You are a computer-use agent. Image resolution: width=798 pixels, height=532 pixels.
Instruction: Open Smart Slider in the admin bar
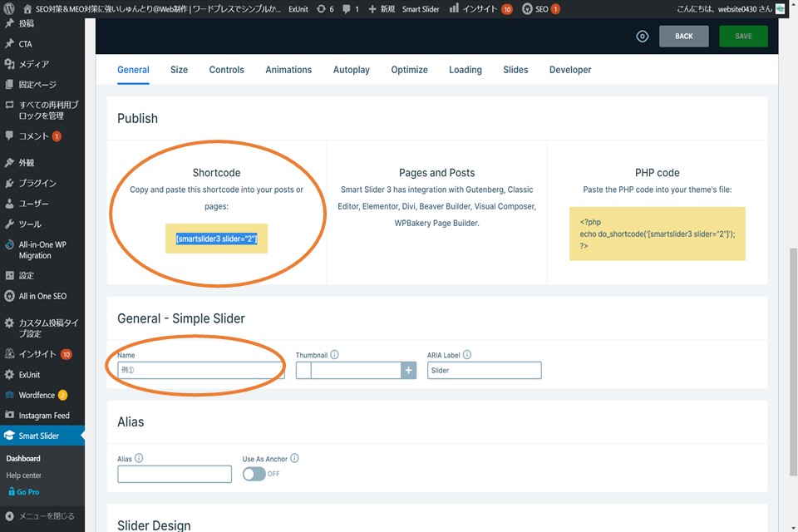click(x=421, y=9)
